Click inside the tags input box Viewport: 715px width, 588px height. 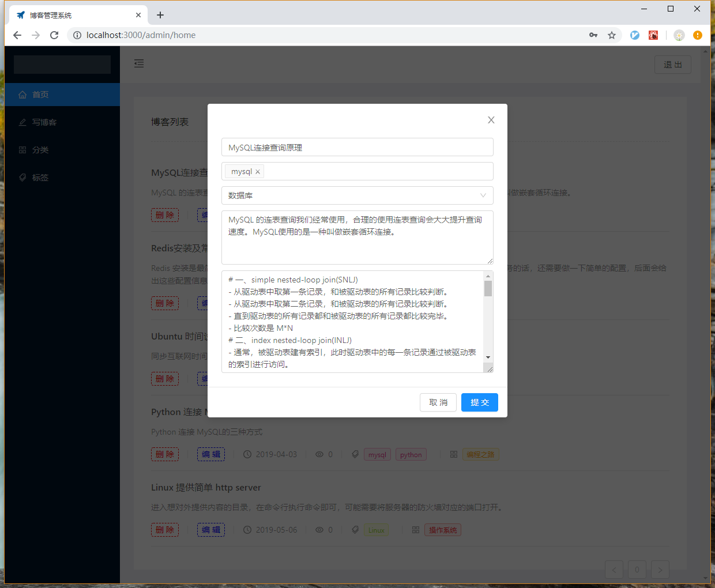pyautogui.click(x=357, y=171)
